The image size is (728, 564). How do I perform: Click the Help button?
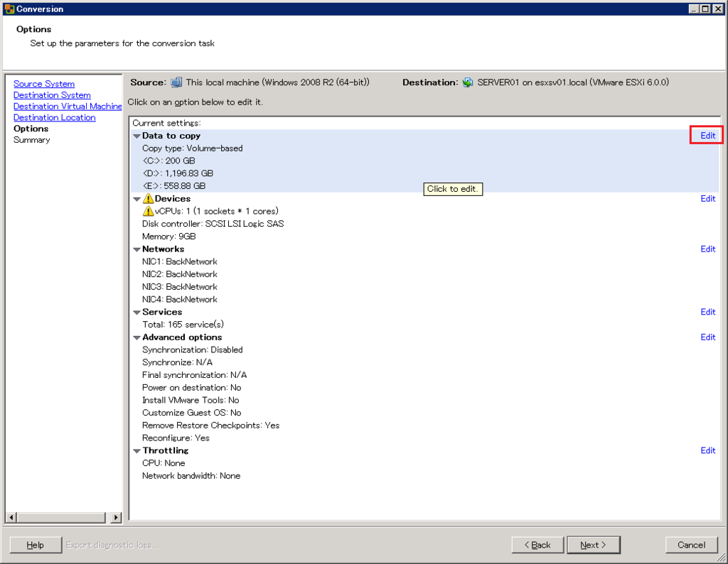(36, 545)
